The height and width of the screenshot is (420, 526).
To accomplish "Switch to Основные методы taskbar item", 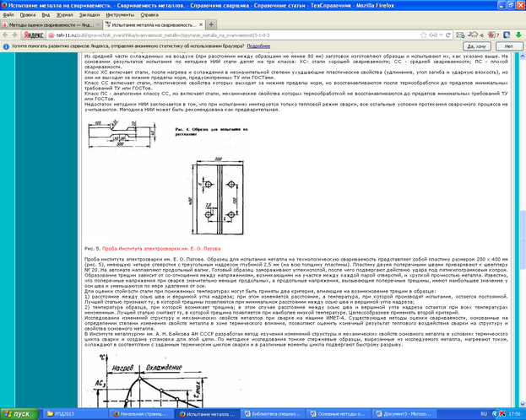I will pyautogui.click(x=339, y=414).
